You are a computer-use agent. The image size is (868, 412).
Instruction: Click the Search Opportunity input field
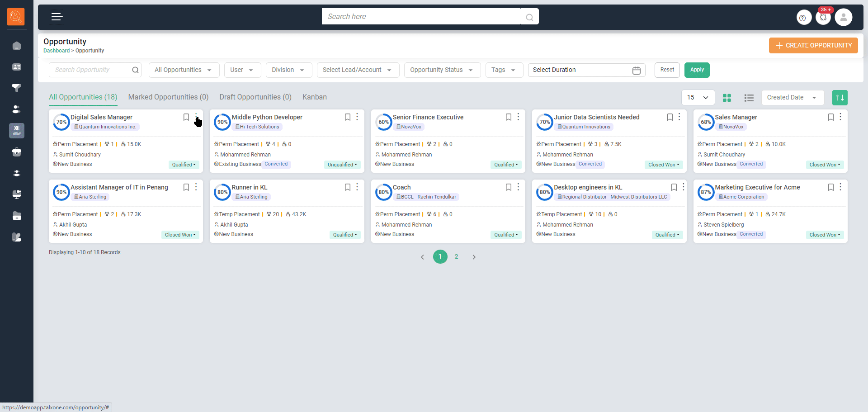pyautogui.click(x=90, y=70)
